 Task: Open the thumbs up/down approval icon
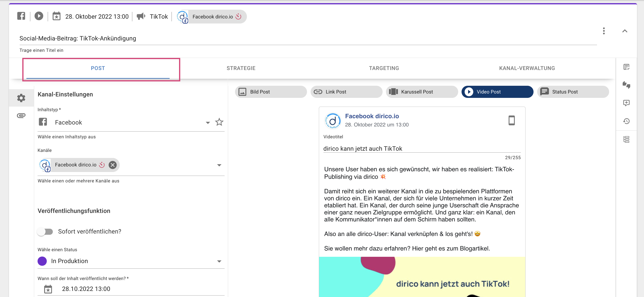click(x=627, y=85)
